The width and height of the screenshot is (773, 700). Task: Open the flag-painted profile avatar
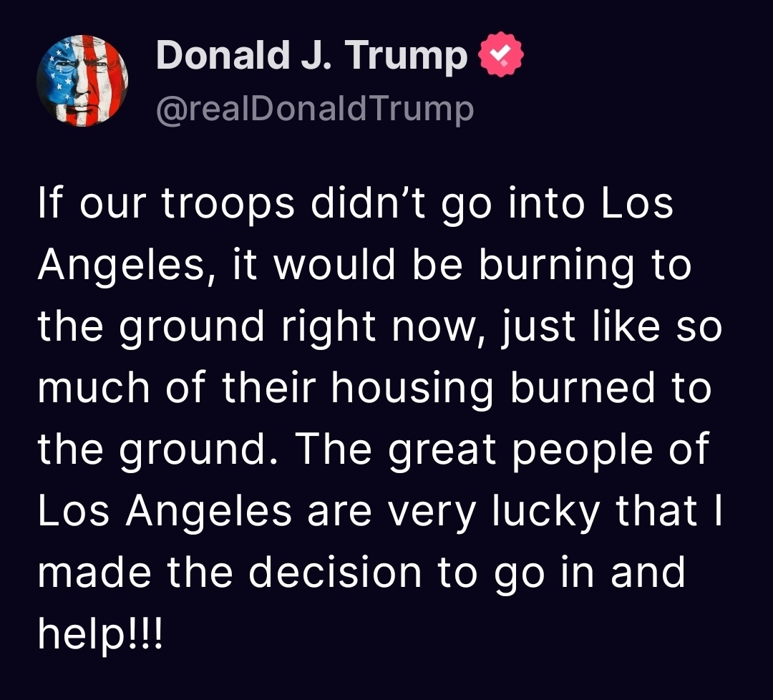[82, 81]
